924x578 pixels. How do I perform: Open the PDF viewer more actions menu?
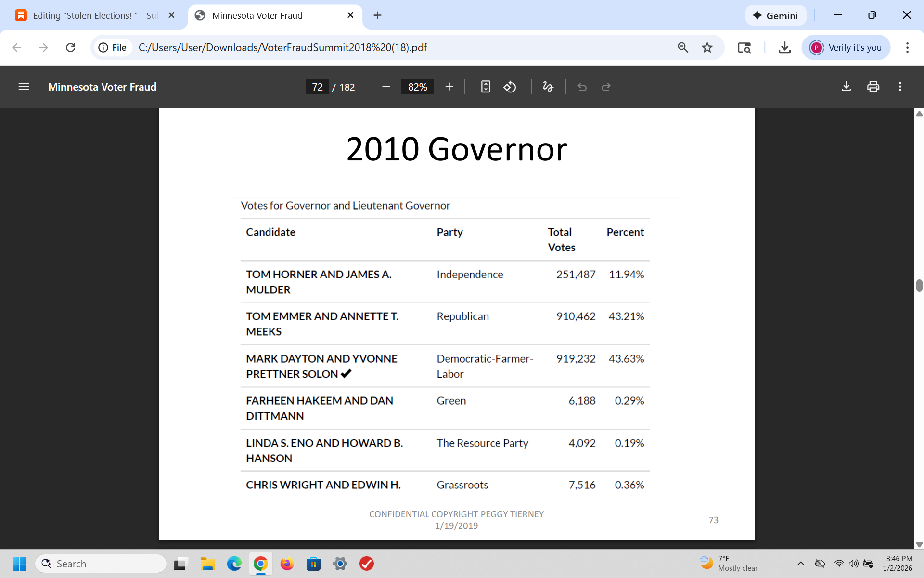(900, 87)
